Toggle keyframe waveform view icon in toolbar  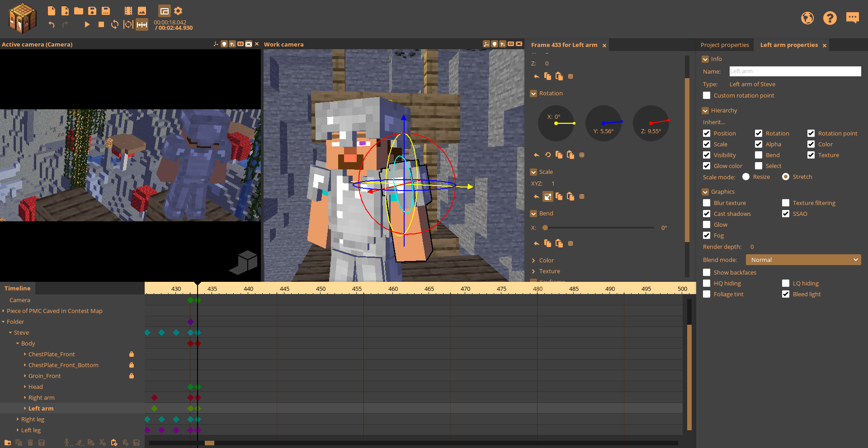pyautogui.click(x=142, y=25)
